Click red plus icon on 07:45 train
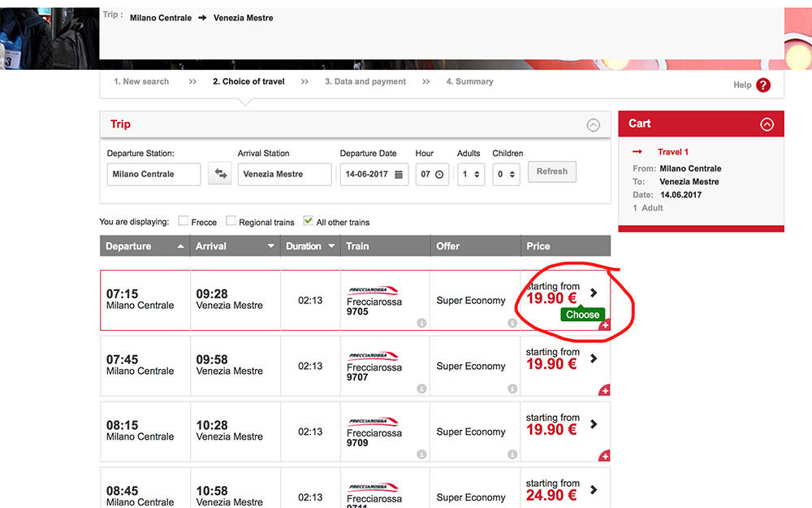 (605, 390)
